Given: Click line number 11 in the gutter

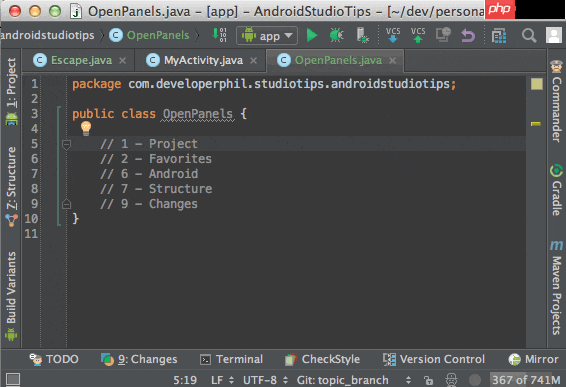Looking at the screenshot, I should pyautogui.click(x=31, y=234).
